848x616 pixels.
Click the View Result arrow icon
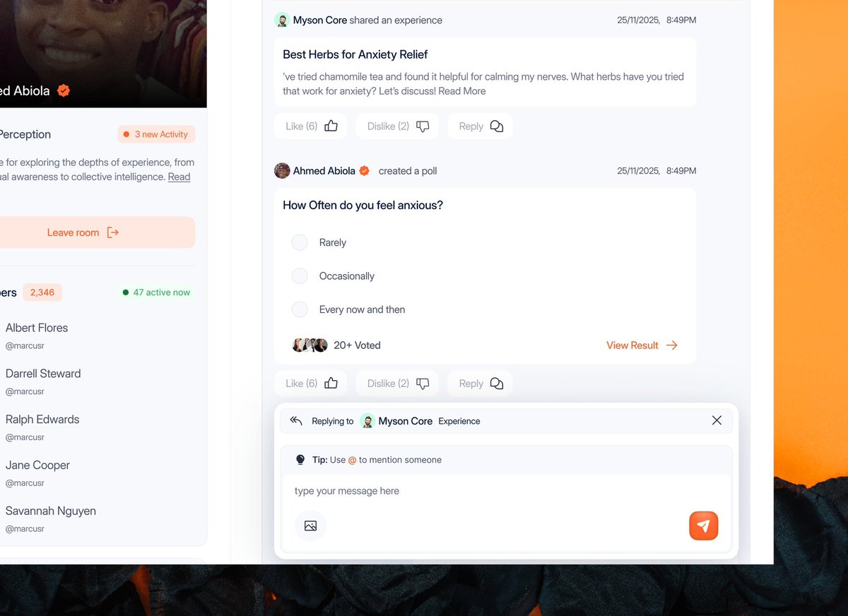[672, 345]
